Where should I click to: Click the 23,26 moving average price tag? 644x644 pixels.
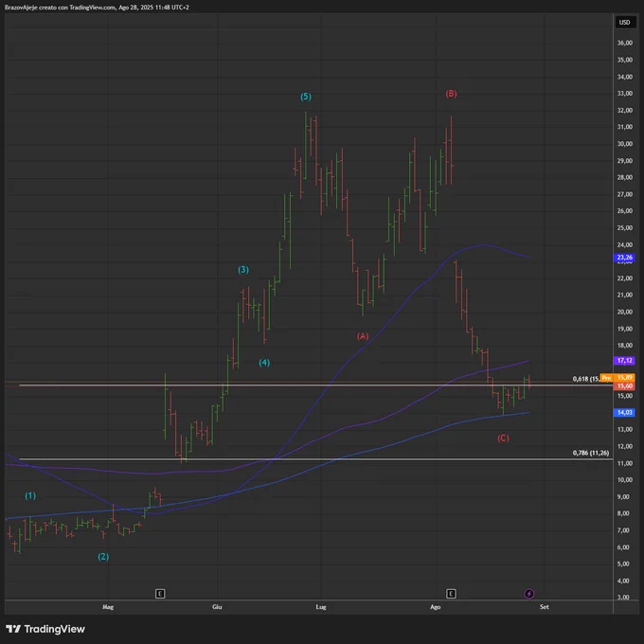coord(625,258)
